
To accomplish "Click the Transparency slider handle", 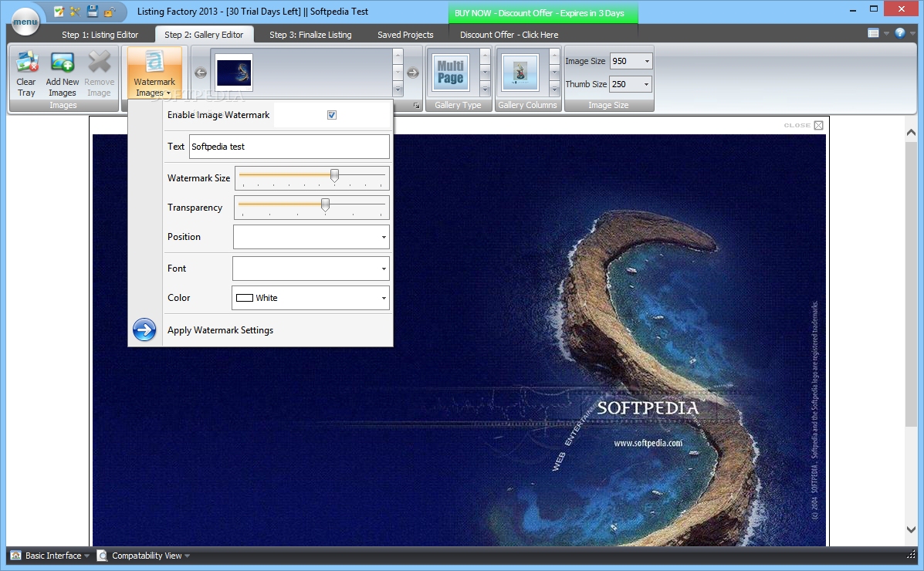I will click(325, 205).
